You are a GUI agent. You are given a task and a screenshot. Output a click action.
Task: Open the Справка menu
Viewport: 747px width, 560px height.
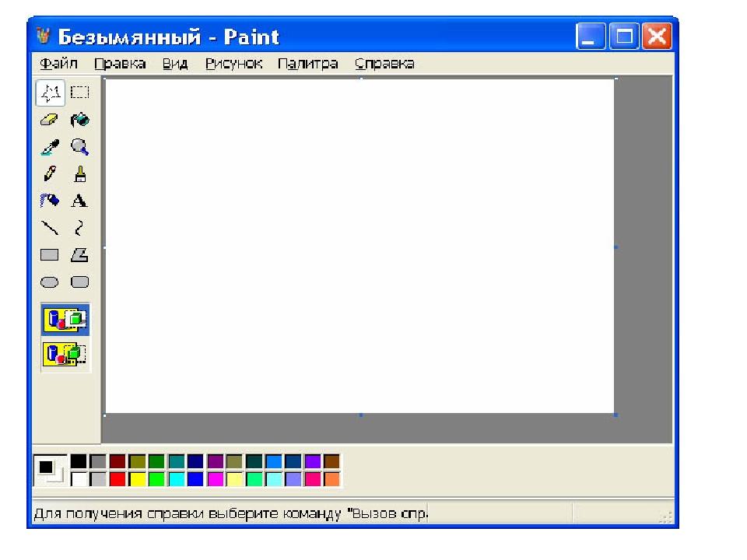384,64
